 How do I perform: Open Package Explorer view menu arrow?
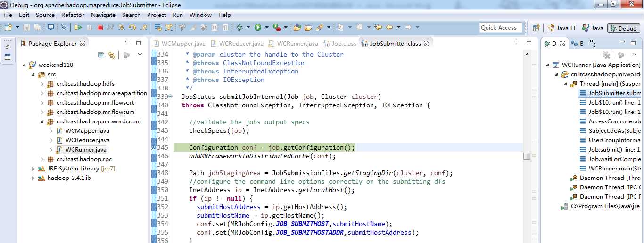140,55
